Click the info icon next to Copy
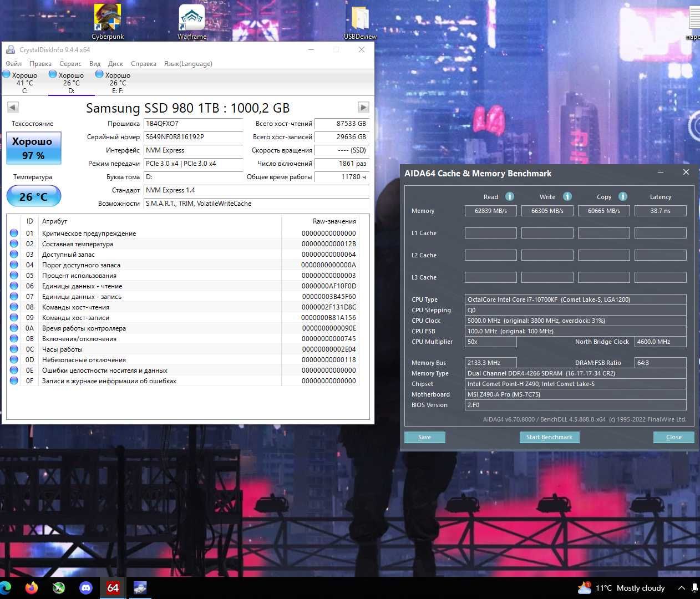700x599 pixels. (x=623, y=196)
